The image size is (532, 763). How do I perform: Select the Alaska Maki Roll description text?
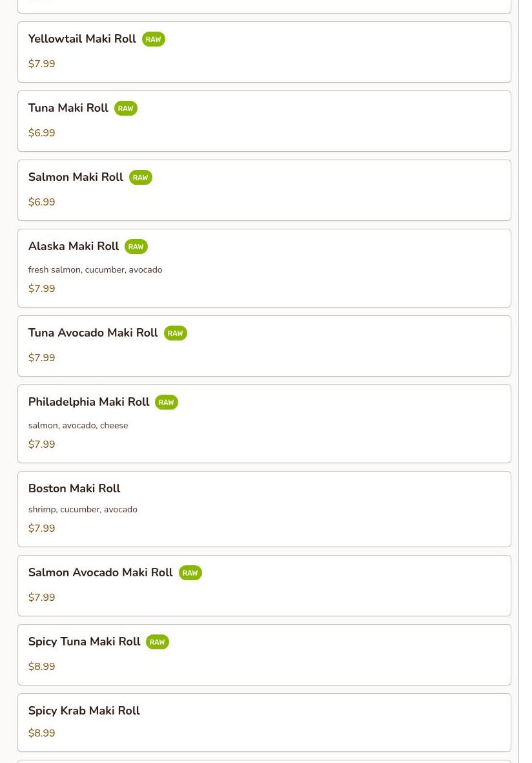click(96, 269)
